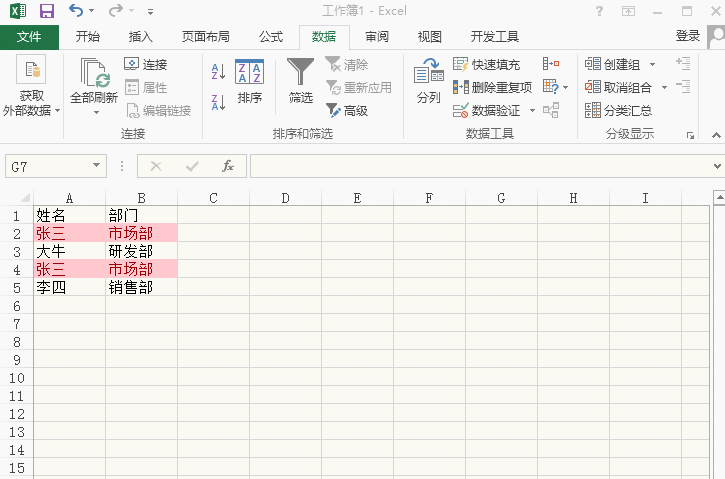This screenshot has width=725, height=479.
Task: Click Show Detail icon in 分级显示
Action: coord(683,64)
